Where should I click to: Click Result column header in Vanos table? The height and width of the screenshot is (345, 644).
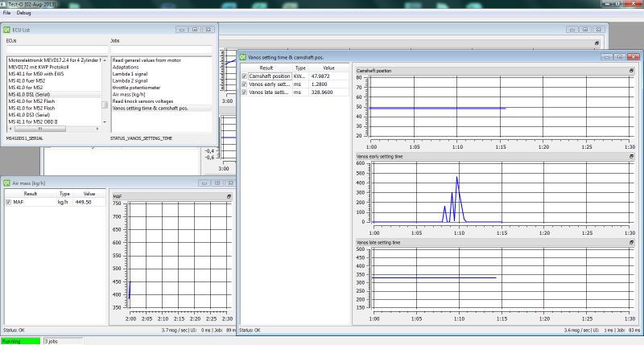tap(266, 68)
